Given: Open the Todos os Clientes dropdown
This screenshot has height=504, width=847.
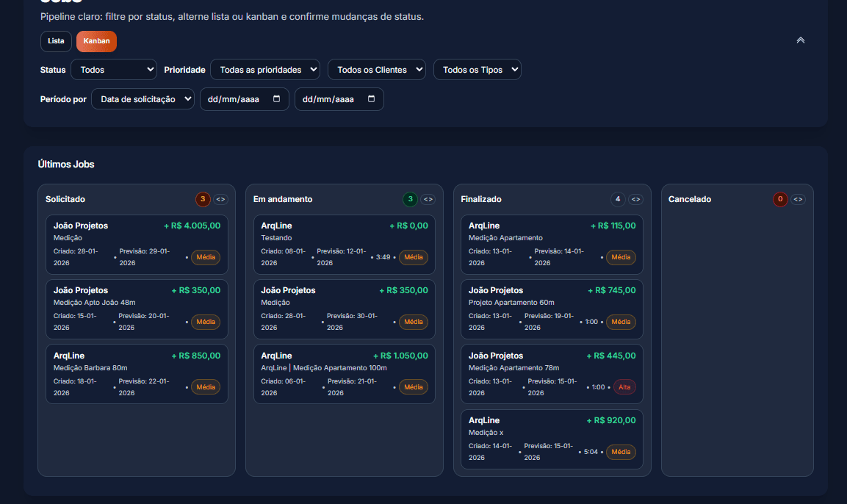Looking at the screenshot, I should (x=377, y=70).
